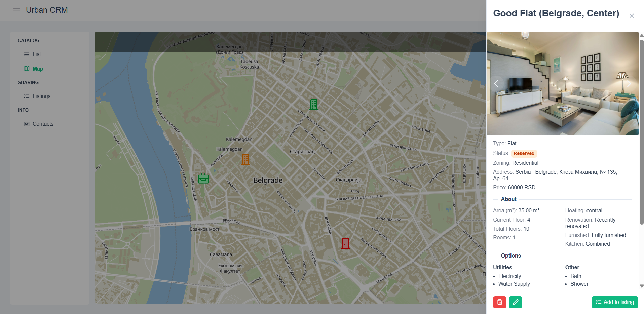Edit the property with green pencil button

pyautogui.click(x=516, y=302)
